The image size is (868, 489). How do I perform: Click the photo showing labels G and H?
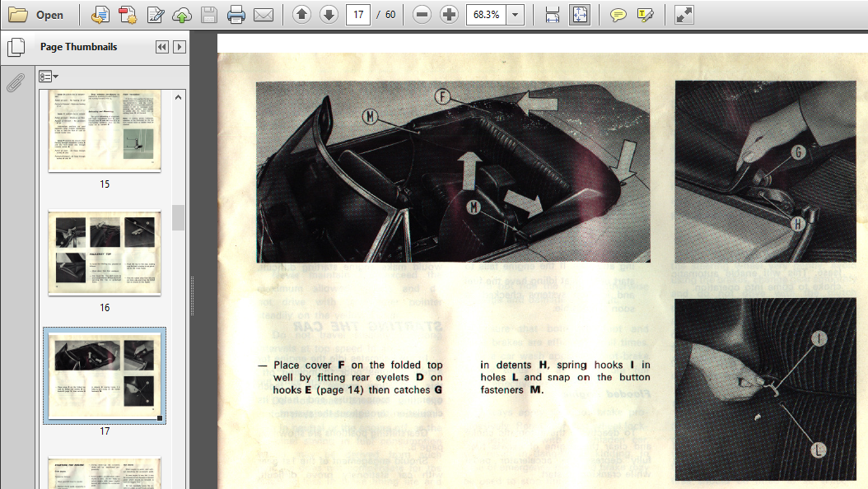click(x=766, y=171)
